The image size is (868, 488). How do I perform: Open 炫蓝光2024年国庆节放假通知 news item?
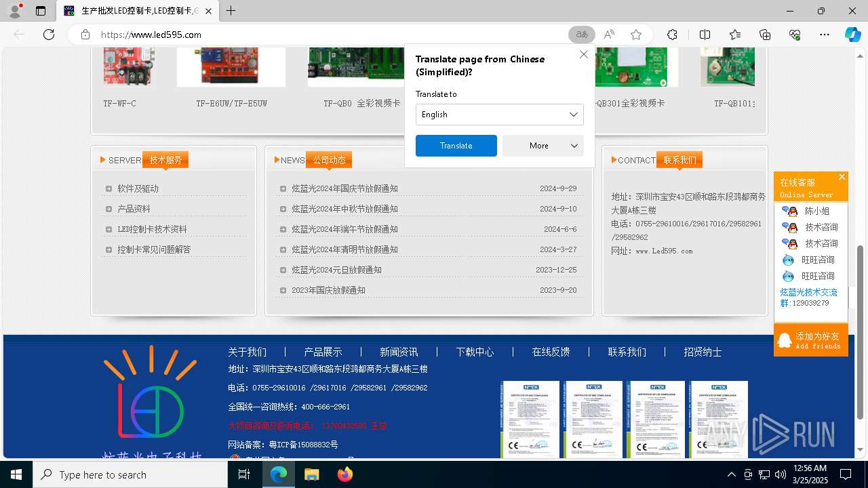coord(344,188)
